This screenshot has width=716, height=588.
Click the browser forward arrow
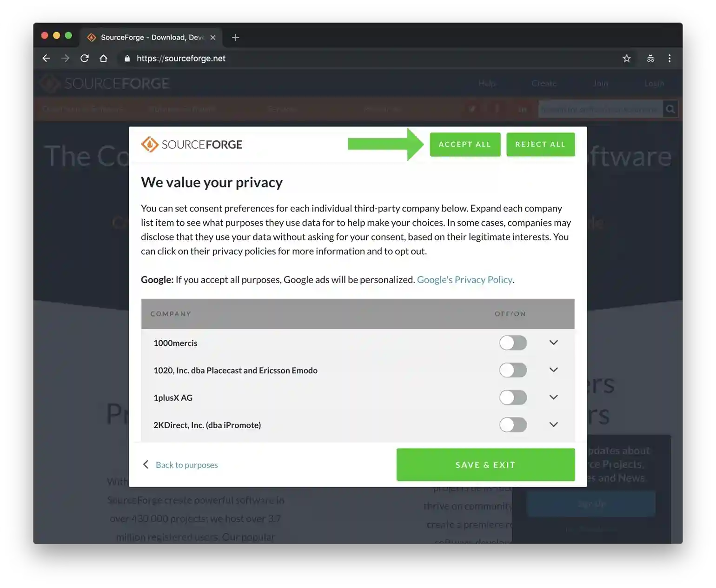[x=65, y=58]
